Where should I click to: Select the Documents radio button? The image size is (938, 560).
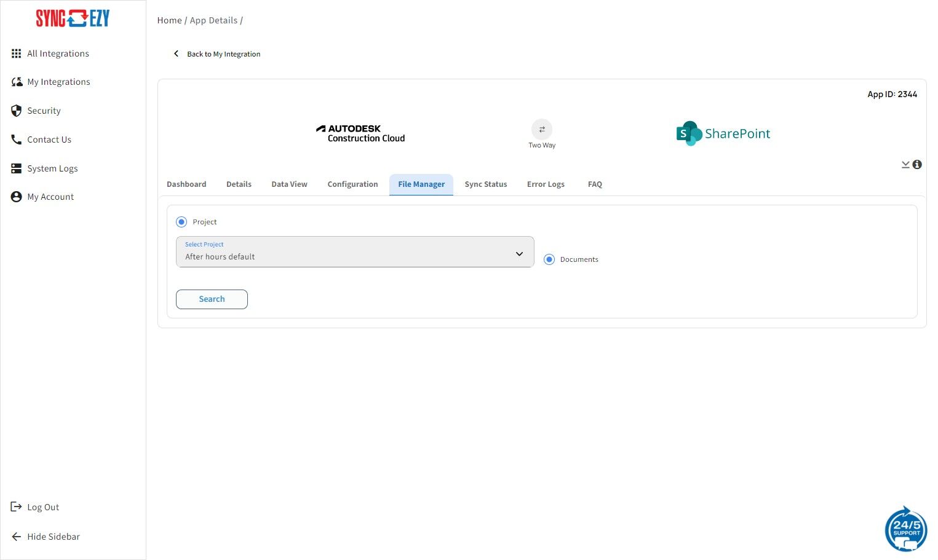coord(549,259)
